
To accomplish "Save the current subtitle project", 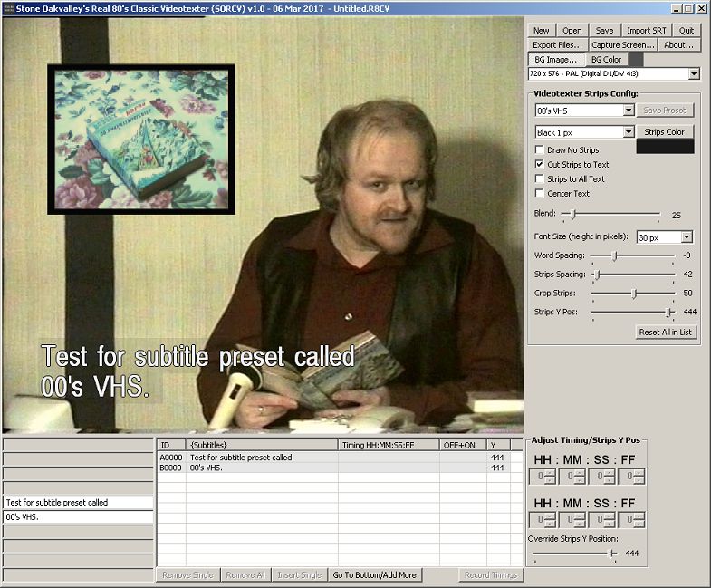I will (x=604, y=30).
